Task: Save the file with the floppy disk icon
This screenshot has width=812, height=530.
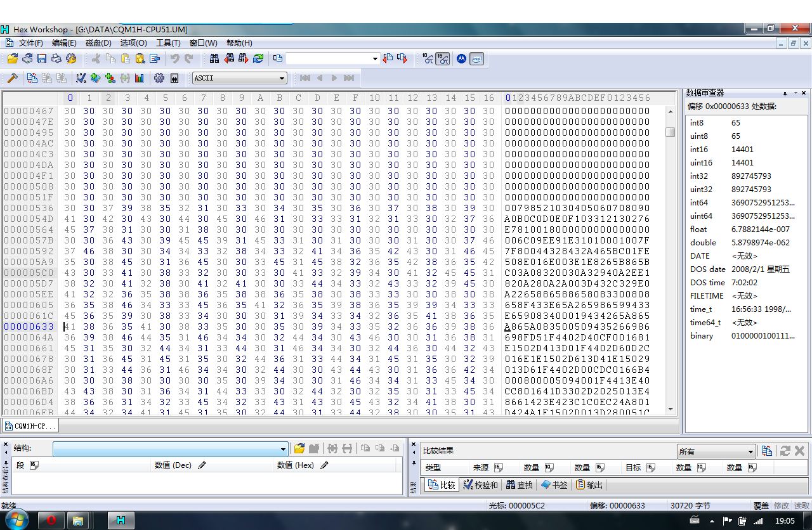Action: coord(42,58)
